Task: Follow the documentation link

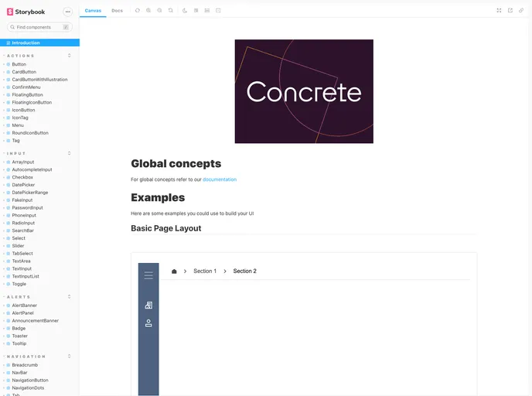Action: (220, 179)
